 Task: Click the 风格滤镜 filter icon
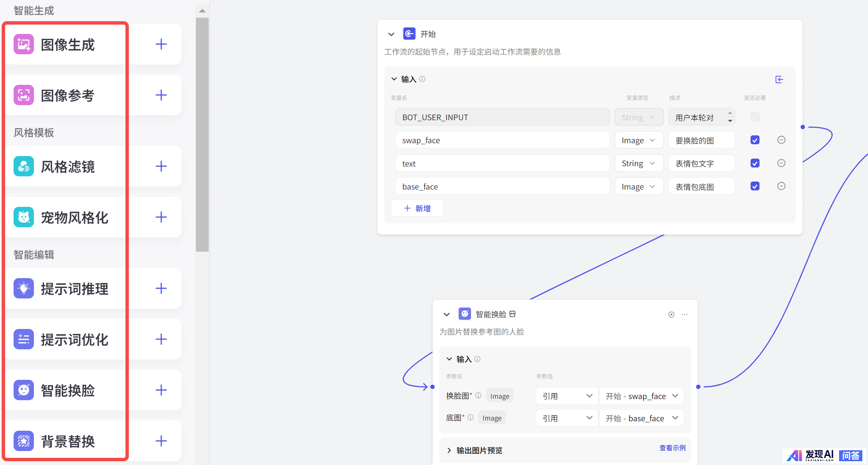tap(23, 166)
